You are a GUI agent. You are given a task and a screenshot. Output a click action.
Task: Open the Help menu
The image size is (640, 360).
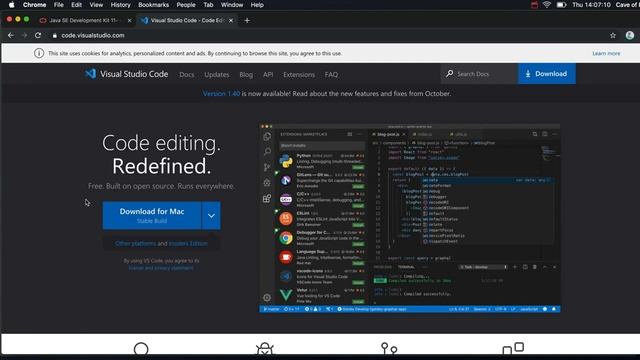click(257, 5)
